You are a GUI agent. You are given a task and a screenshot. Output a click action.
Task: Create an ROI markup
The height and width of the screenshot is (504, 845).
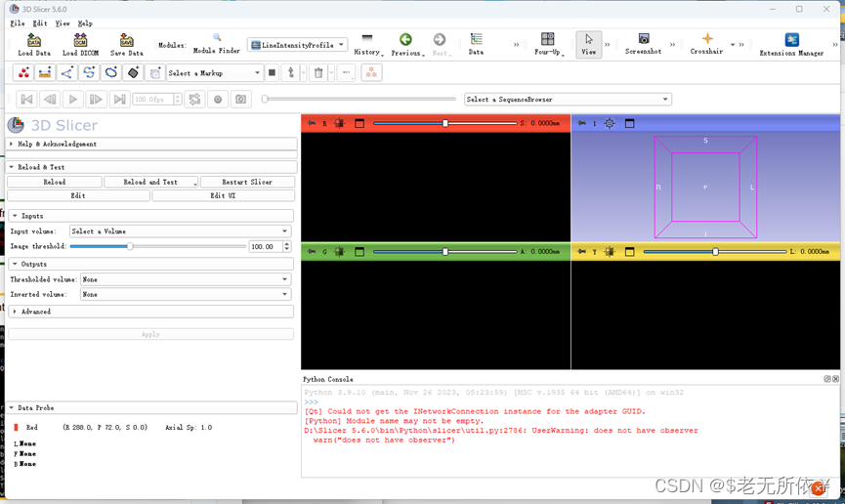pyautogui.click(x=154, y=73)
